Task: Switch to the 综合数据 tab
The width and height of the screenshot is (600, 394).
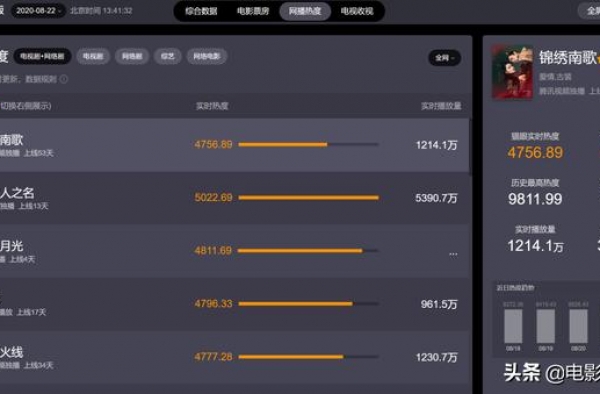Action: click(201, 11)
